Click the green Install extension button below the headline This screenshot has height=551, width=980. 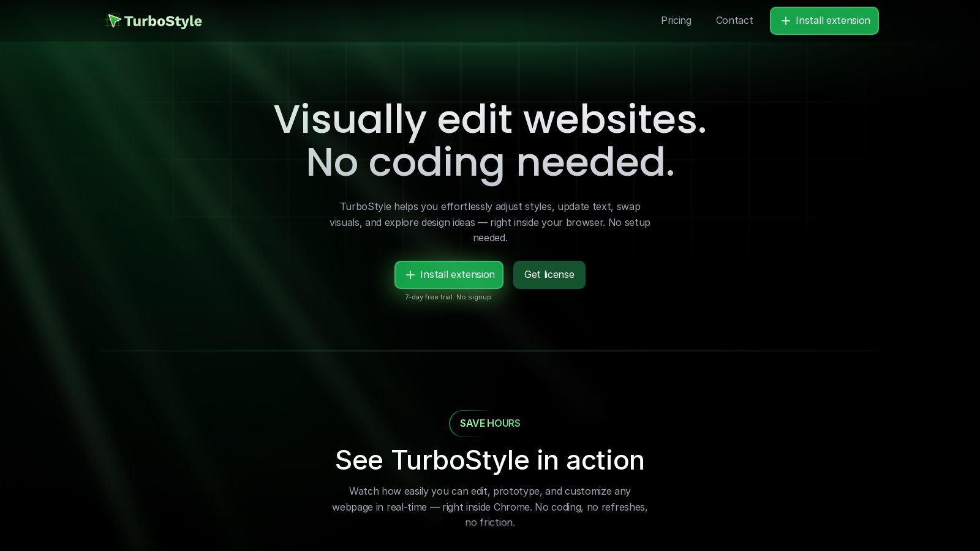[449, 275]
